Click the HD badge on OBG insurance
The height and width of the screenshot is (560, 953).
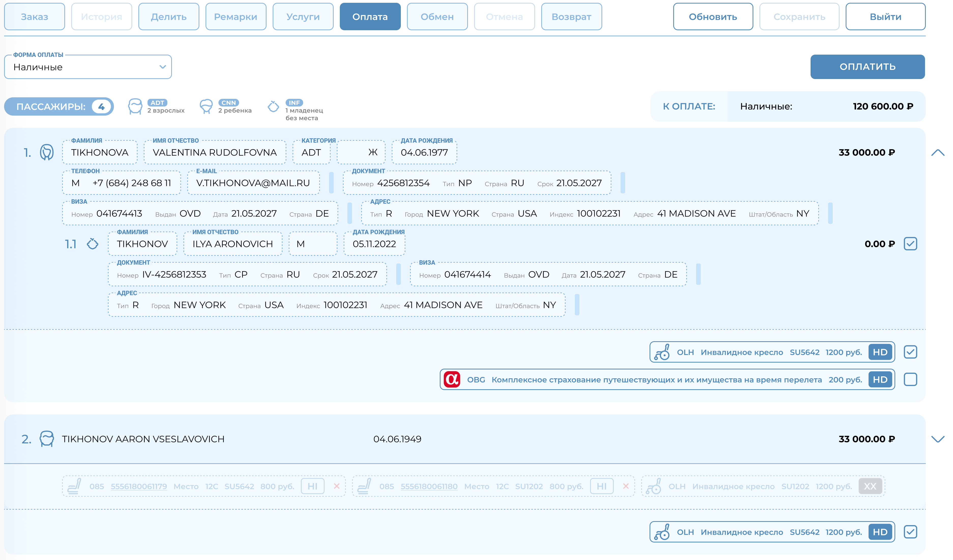(880, 379)
